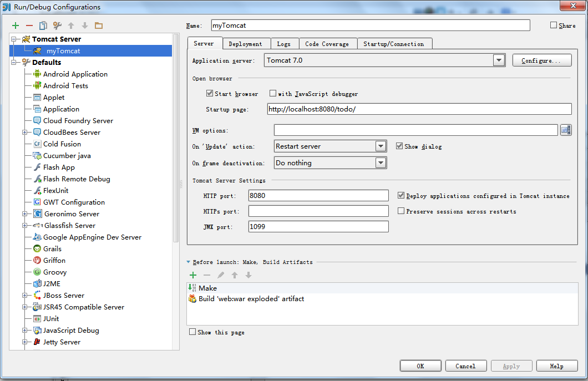Select the Cucumber java icon

37,156
